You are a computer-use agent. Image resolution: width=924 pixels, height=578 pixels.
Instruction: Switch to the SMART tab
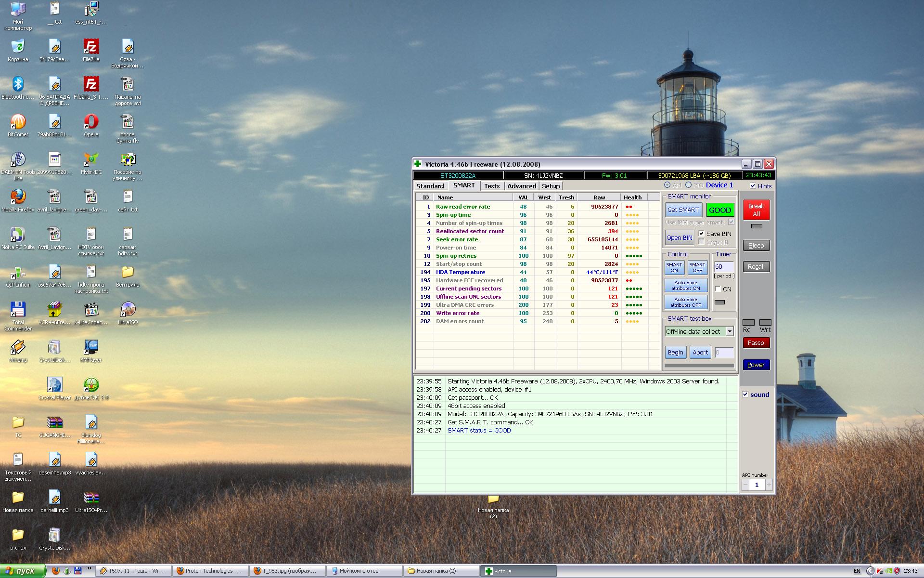464,185
